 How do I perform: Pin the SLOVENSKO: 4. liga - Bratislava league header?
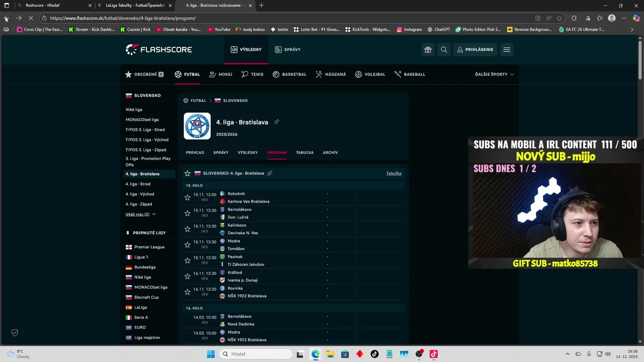pos(270,173)
